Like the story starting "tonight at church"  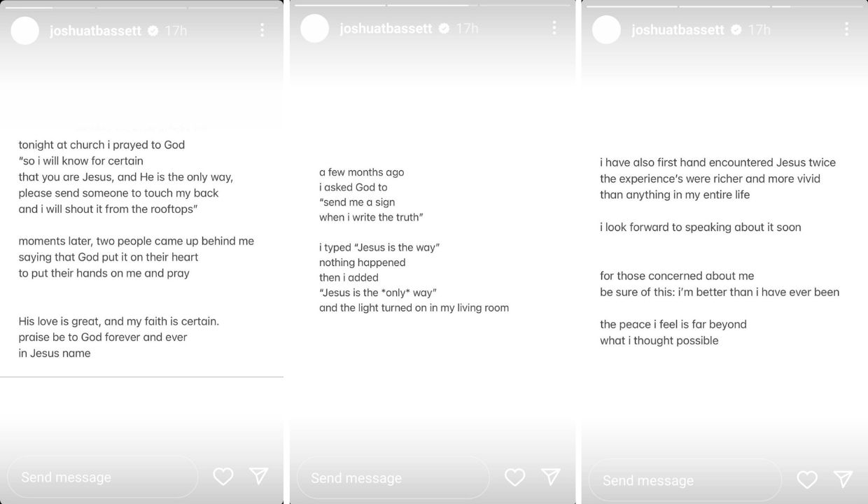click(x=223, y=477)
